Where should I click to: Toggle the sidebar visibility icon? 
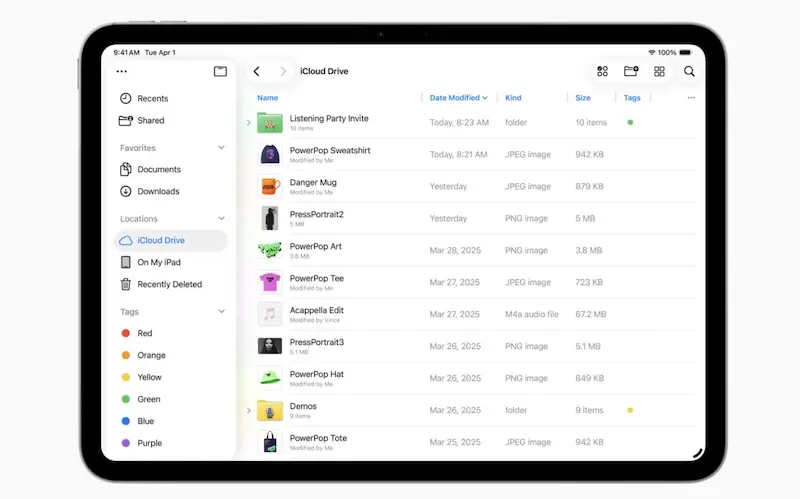(220, 71)
